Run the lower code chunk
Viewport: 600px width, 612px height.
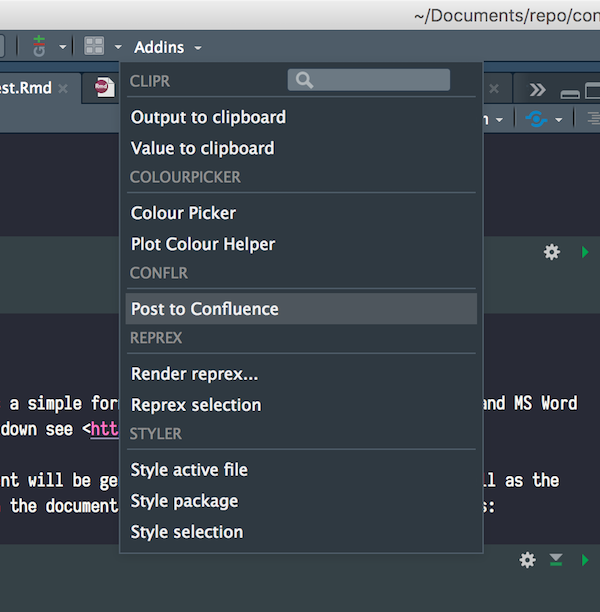(585, 560)
